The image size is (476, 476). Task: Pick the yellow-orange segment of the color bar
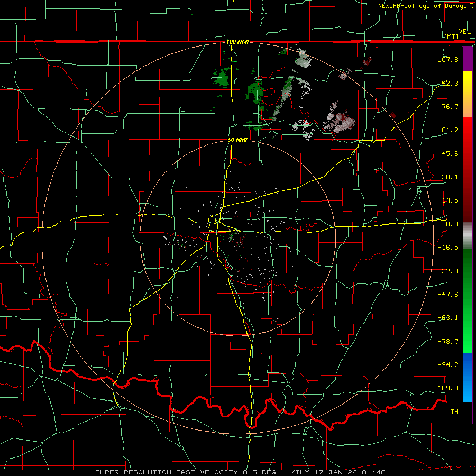coord(467,94)
